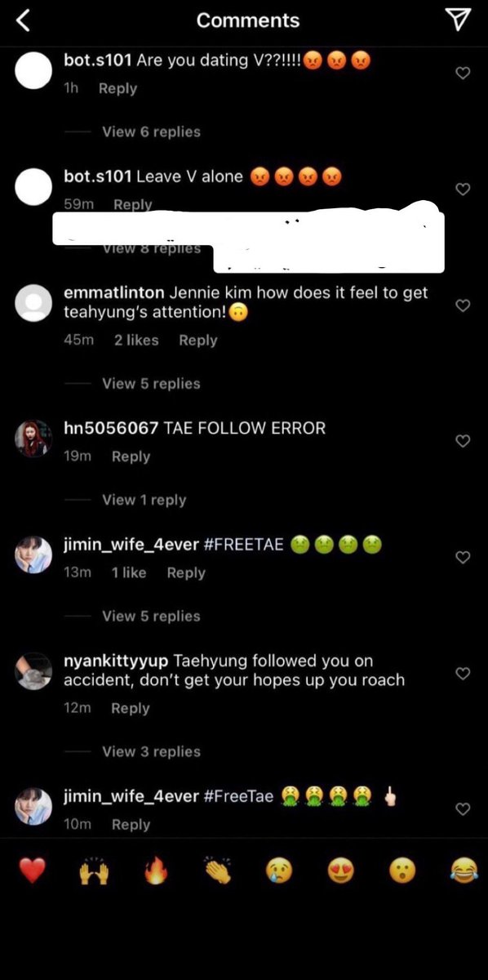
Task: Like emmatlinton's comment with heart
Action: tap(463, 305)
